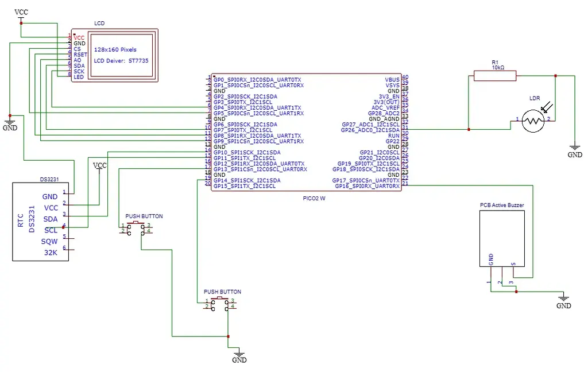Select the push button switch wired to GP14
The image size is (588, 372).
(x=219, y=304)
